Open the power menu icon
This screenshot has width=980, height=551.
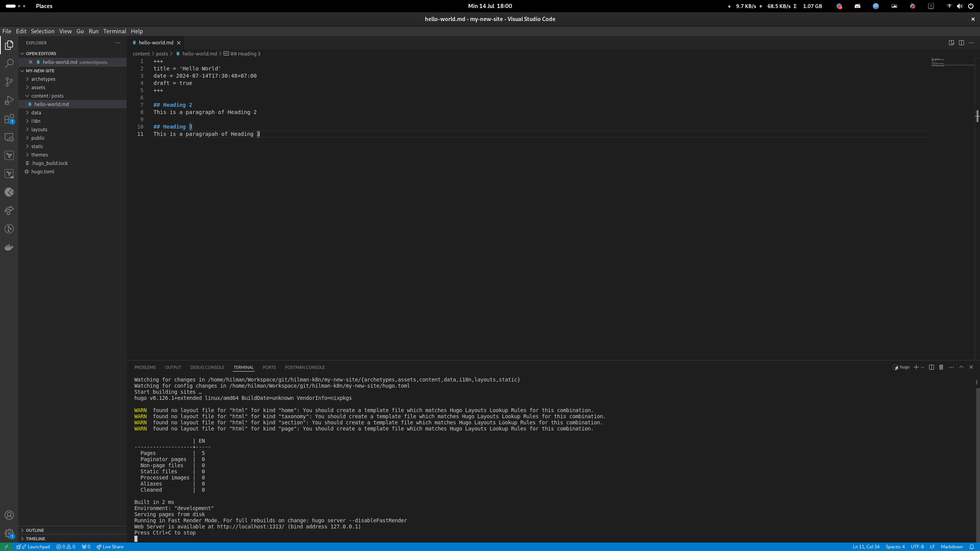pos(971,6)
